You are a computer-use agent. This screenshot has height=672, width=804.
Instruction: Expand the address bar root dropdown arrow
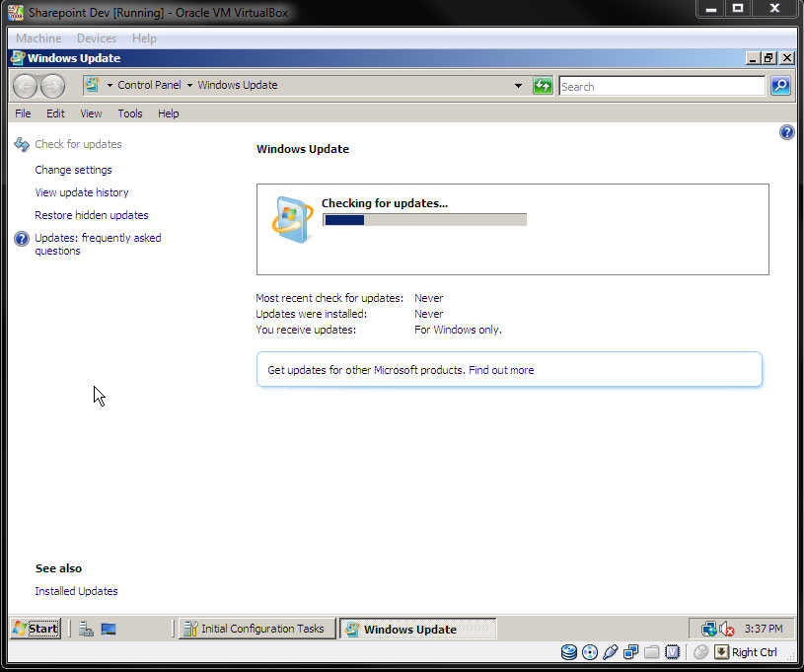click(110, 85)
